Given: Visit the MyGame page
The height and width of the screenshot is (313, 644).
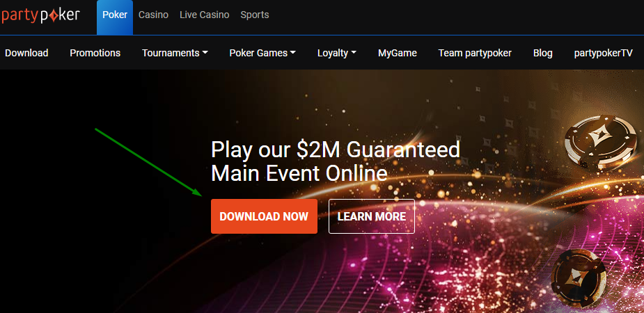Looking at the screenshot, I should (398, 53).
